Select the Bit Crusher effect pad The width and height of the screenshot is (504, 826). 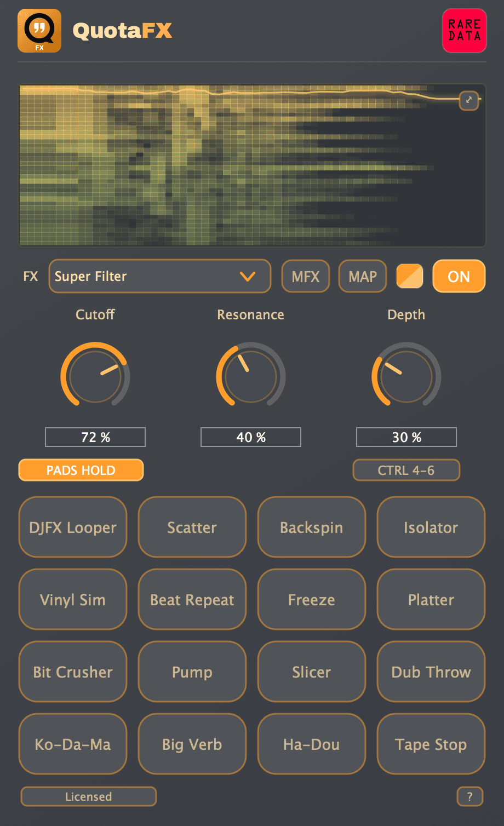pyautogui.click(x=73, y=672)
